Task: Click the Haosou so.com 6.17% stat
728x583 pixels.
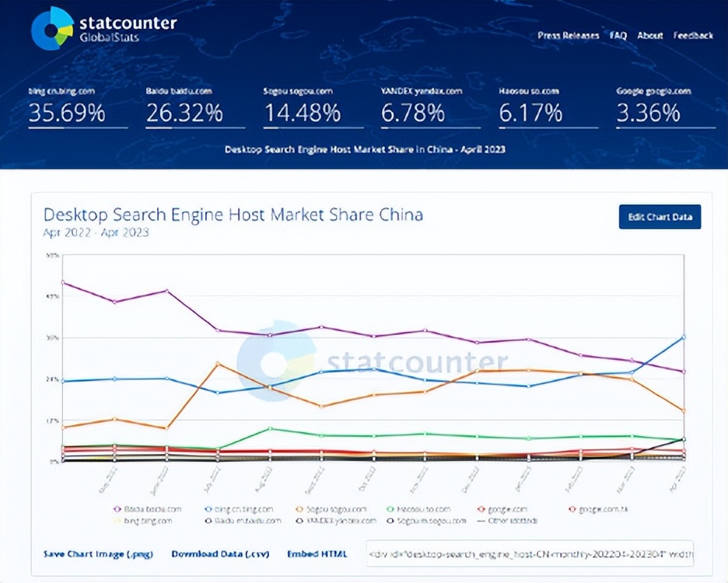Action: pyautogui.click(x=549, y=108)
